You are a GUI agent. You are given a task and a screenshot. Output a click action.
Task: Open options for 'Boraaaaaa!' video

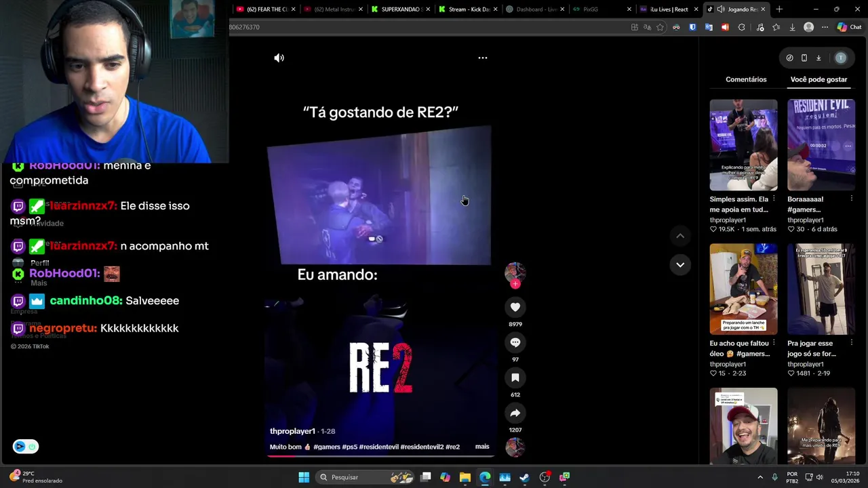click(851, 199)
